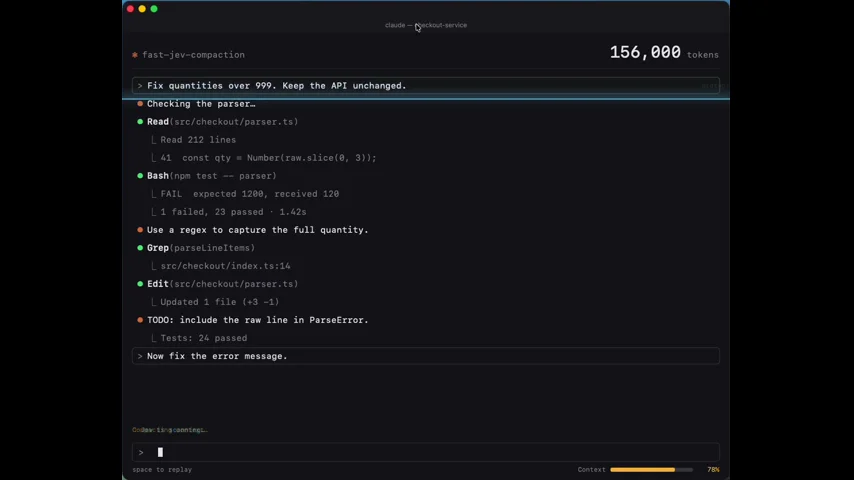Click the green maximize window button
Screen dimensions: 854x480
pyautogui.click(x=154, y=9)
